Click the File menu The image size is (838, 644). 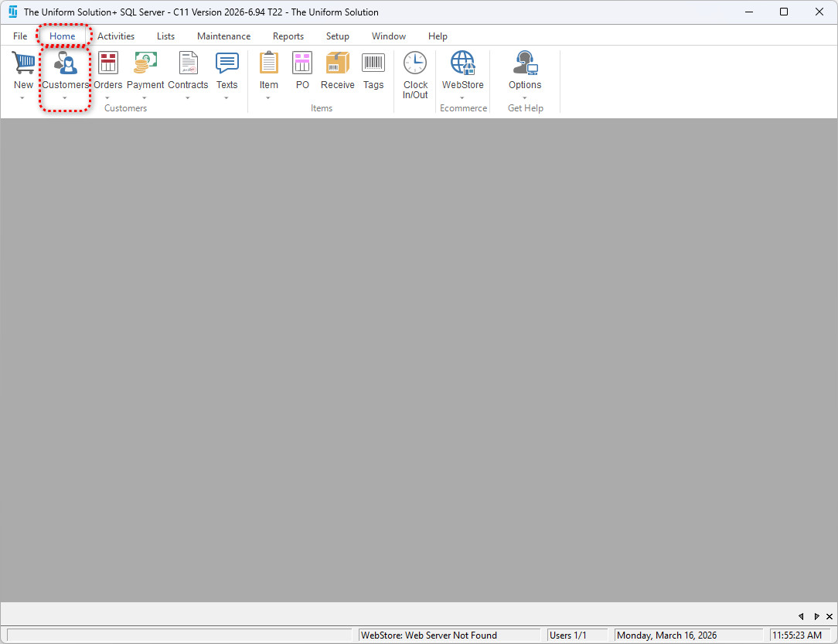[x=20, y=36]
